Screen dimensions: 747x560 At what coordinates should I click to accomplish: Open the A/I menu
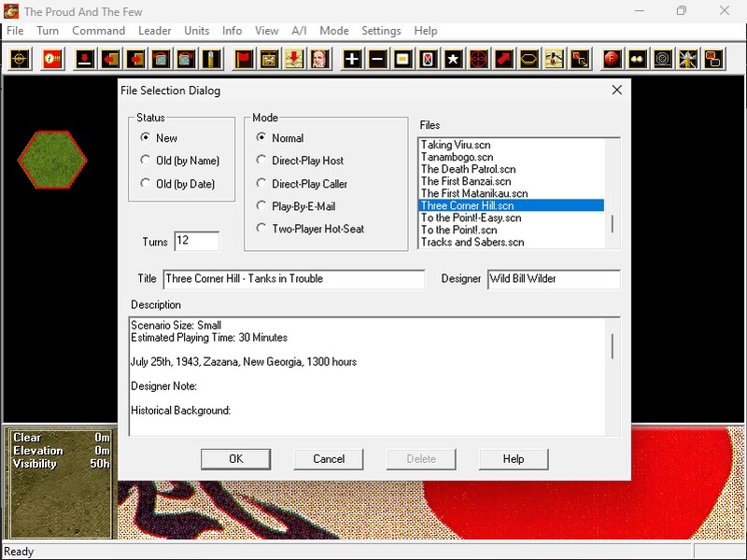[299, 31]
